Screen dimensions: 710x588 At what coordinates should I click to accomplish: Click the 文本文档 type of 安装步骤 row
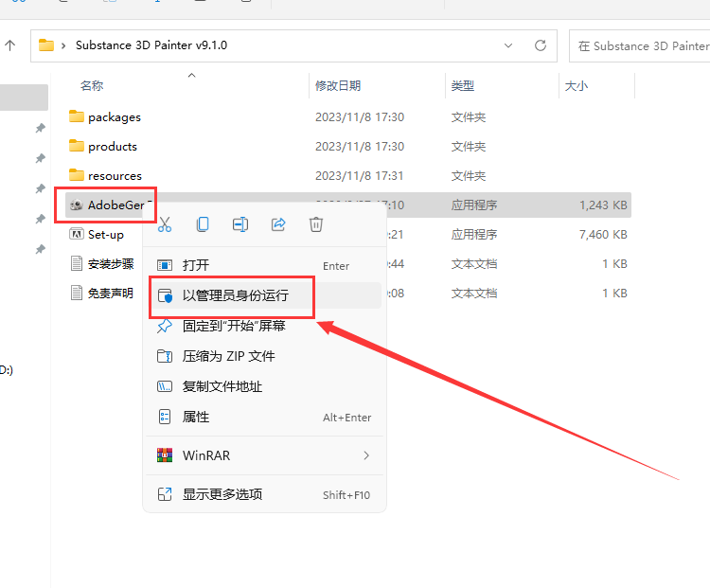pyautogui.click(x=473, y=264)
